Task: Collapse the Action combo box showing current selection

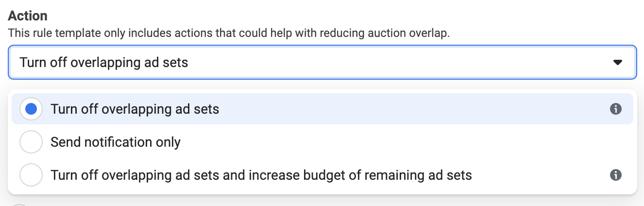Action: [322, 63]
